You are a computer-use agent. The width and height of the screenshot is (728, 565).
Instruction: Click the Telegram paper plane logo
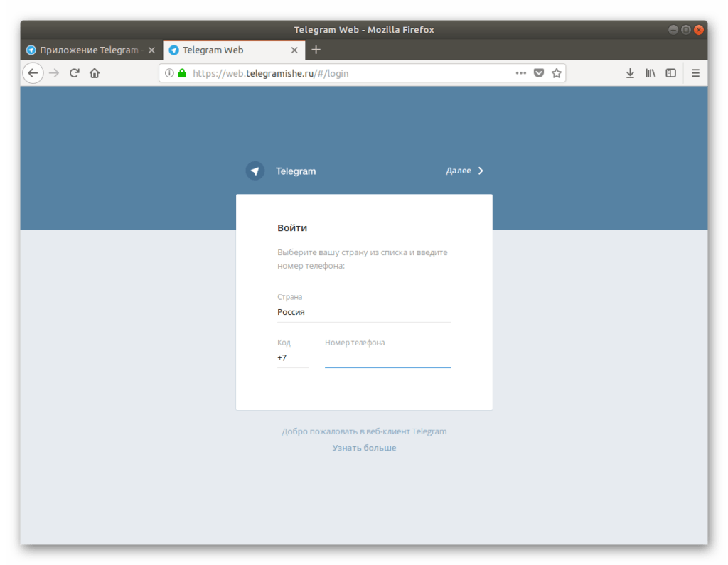point(255,171)
